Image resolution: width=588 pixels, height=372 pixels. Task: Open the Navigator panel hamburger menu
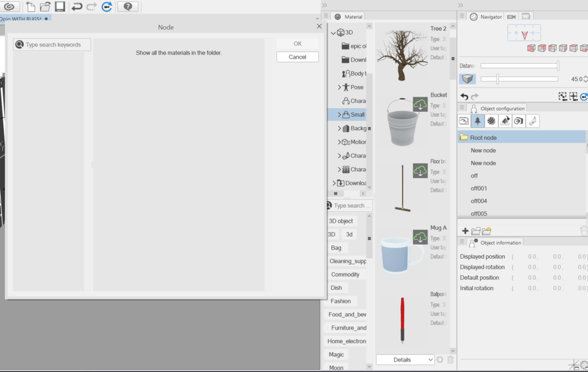[x=462, y=16]
